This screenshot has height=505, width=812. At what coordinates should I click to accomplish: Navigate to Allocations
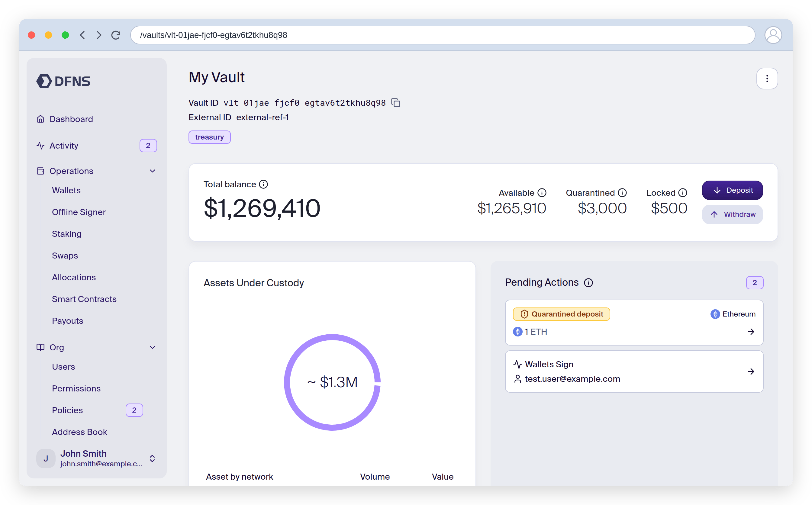(74, 277)
